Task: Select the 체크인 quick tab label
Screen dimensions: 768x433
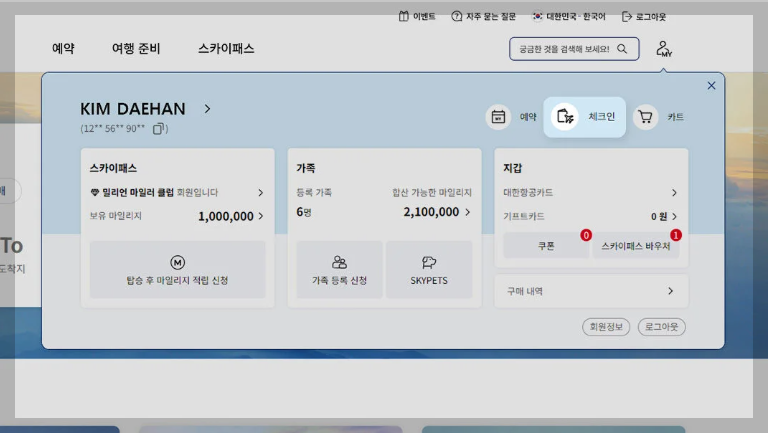Action: 601,117
